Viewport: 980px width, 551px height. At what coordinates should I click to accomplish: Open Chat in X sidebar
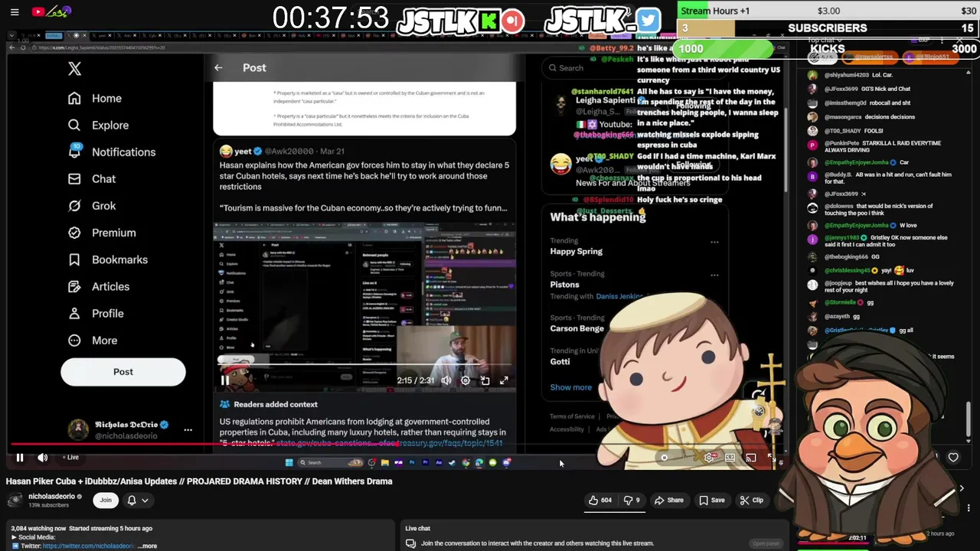tap(92, 179)
